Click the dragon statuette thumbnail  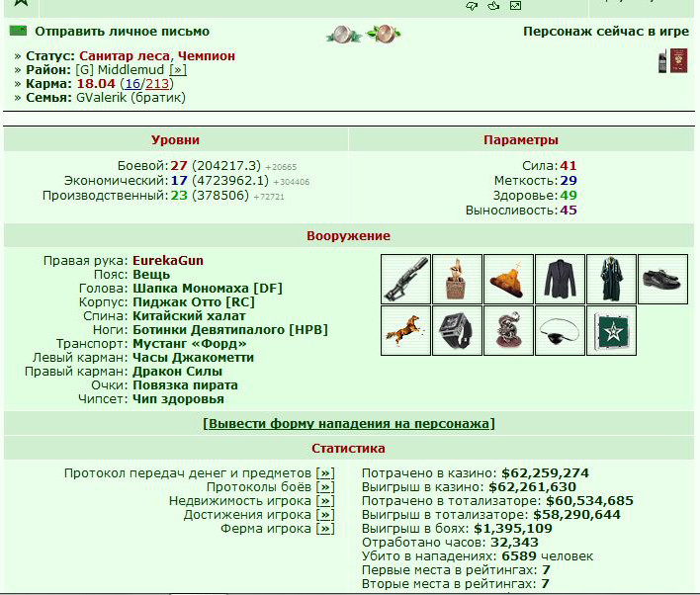pos(508,331)
